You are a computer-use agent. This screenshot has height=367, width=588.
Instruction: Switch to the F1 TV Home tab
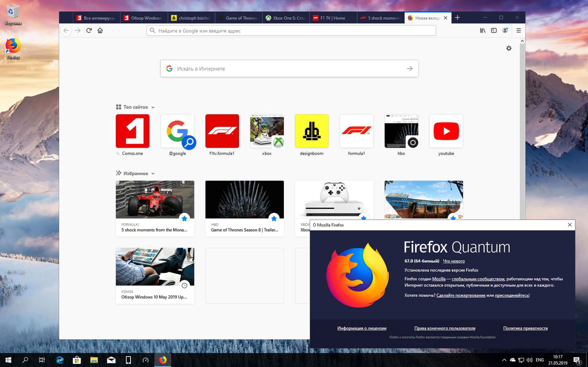(332, 18)
